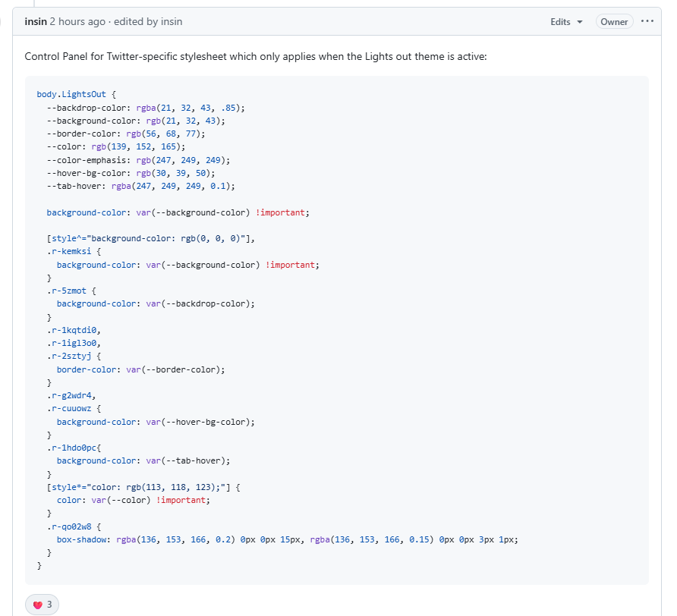The image size is (677, 616).
Task: Open the three-dot comment options menu
Action: coord(647,21)
